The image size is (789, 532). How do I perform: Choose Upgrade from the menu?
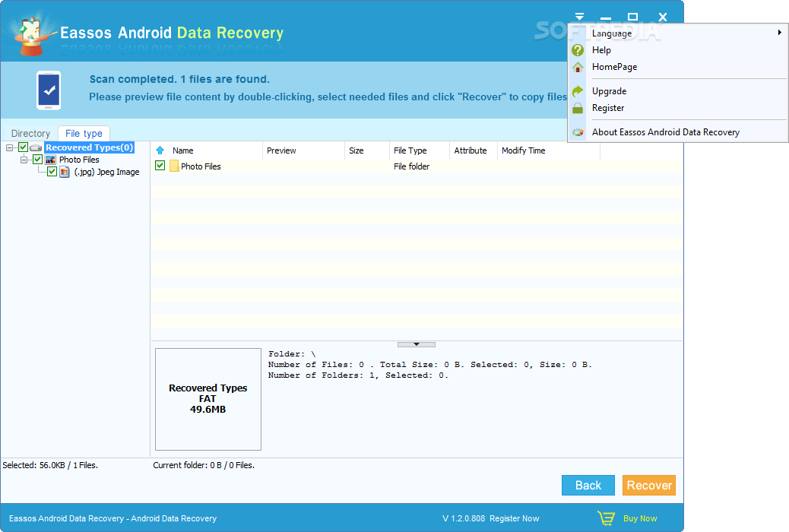tap(678, 91)
